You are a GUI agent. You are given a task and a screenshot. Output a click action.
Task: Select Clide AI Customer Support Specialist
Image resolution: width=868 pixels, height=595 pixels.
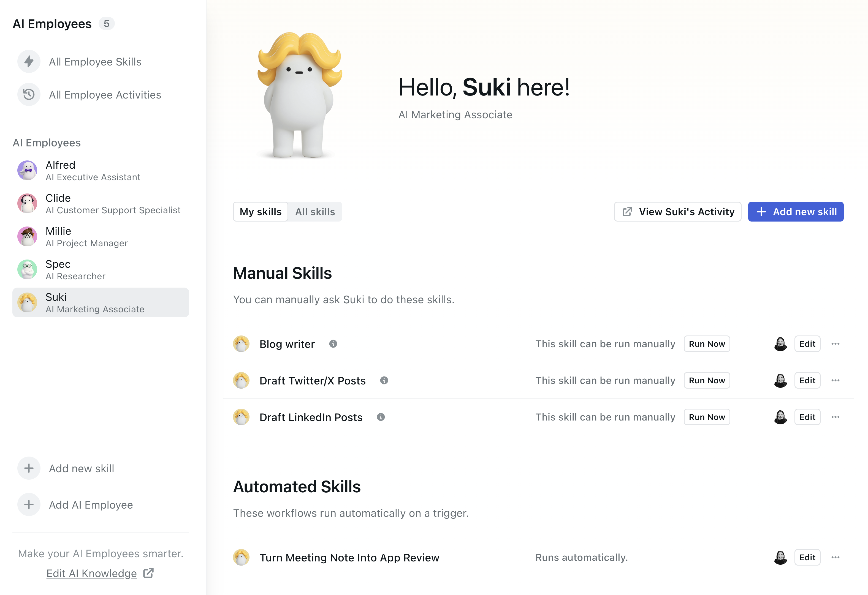click(101, 203)
